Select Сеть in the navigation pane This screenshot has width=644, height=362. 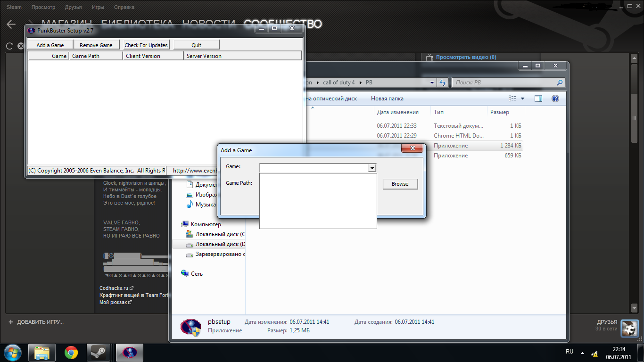(192, 273)
